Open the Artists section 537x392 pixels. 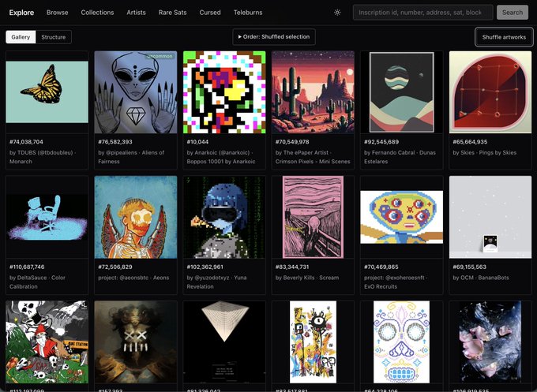pyautogui.click(x=136, y=13)
